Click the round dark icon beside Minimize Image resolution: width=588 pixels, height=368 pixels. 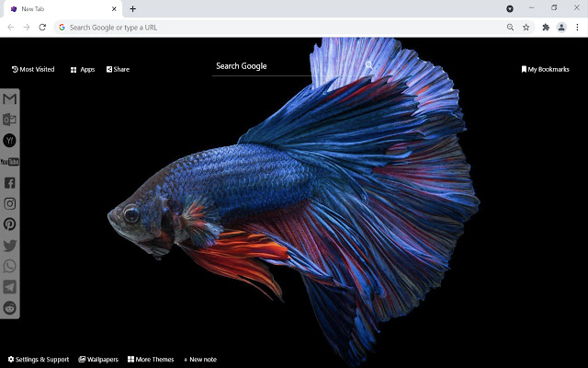pyautogui.click(x=510, y=8)
